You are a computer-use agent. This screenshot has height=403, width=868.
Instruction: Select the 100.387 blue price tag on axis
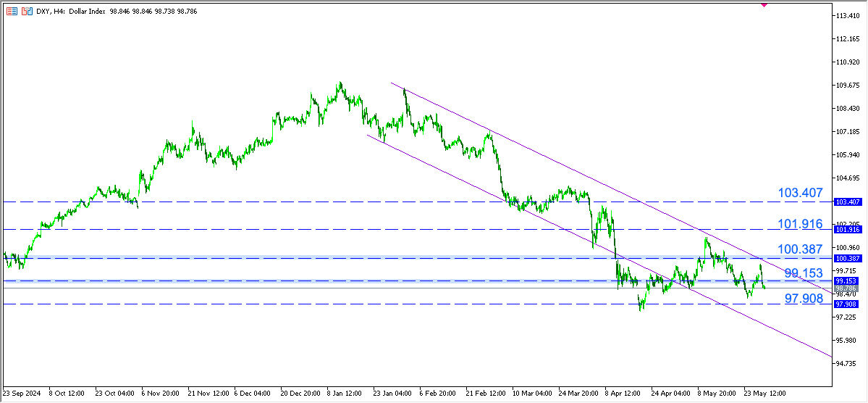846,259
